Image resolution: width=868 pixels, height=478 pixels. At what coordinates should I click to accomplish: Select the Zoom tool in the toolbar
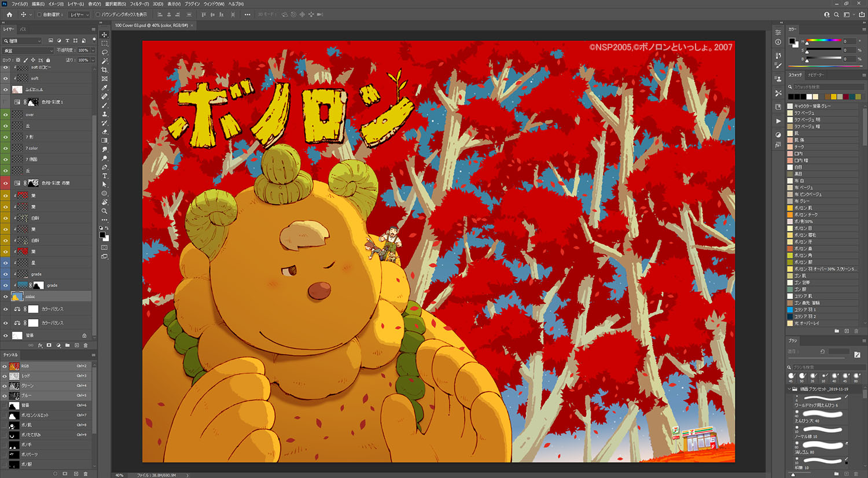(x=105, y=211)
